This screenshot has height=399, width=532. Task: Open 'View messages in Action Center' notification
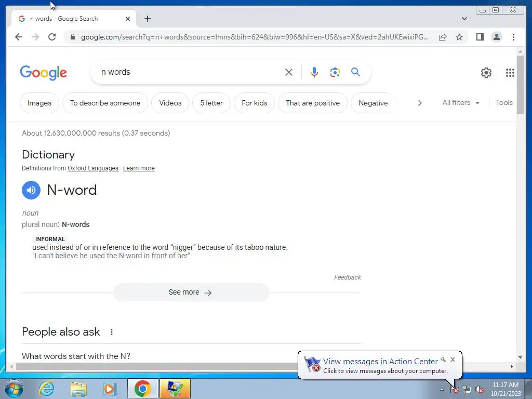coord(380,362)
